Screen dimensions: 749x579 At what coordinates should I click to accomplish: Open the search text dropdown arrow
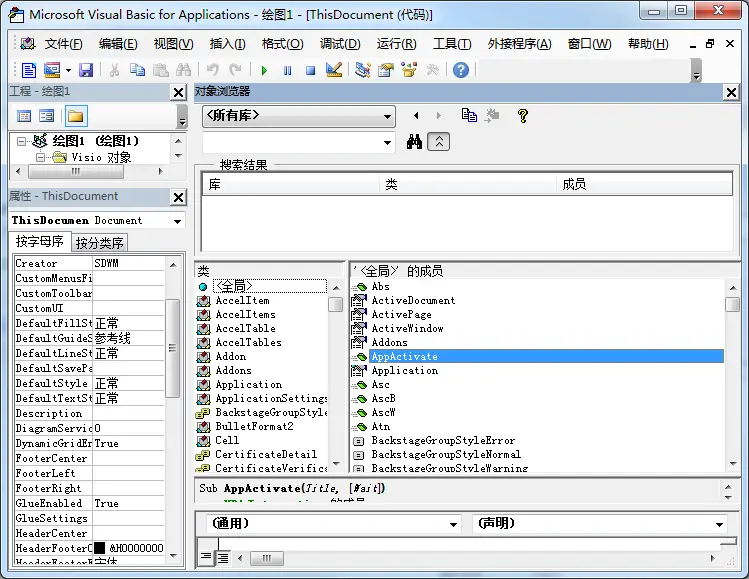[387, 143]
